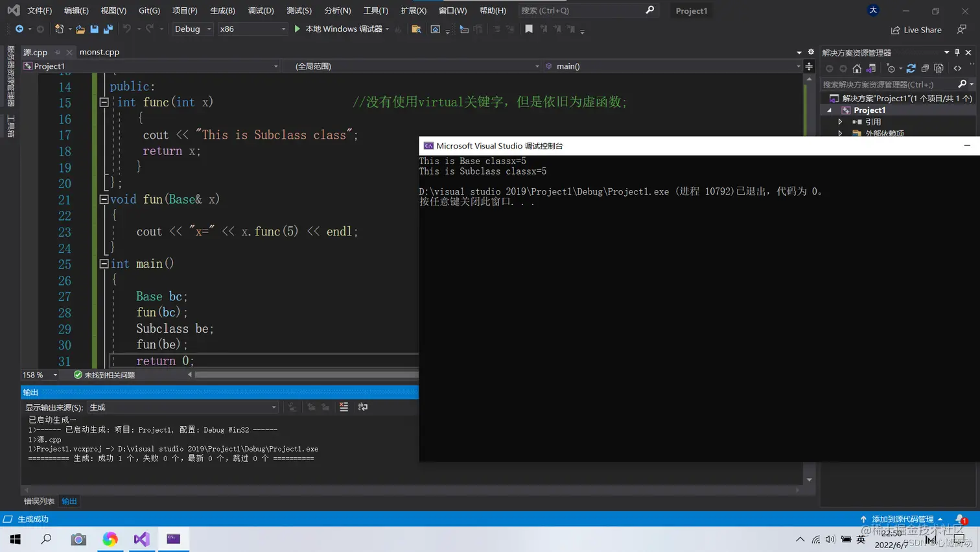Screen dimensions: 980x552
Task: Start the 本地 Windows 调试器 green play button
Action: [x=297, y=29]
